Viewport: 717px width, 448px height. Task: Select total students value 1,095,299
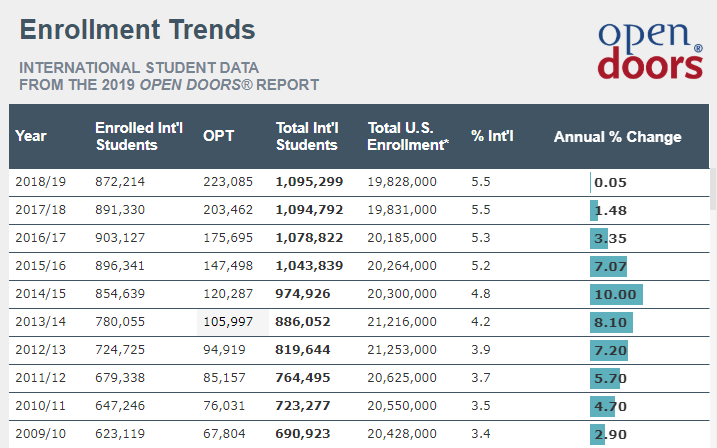click(309, 182)
